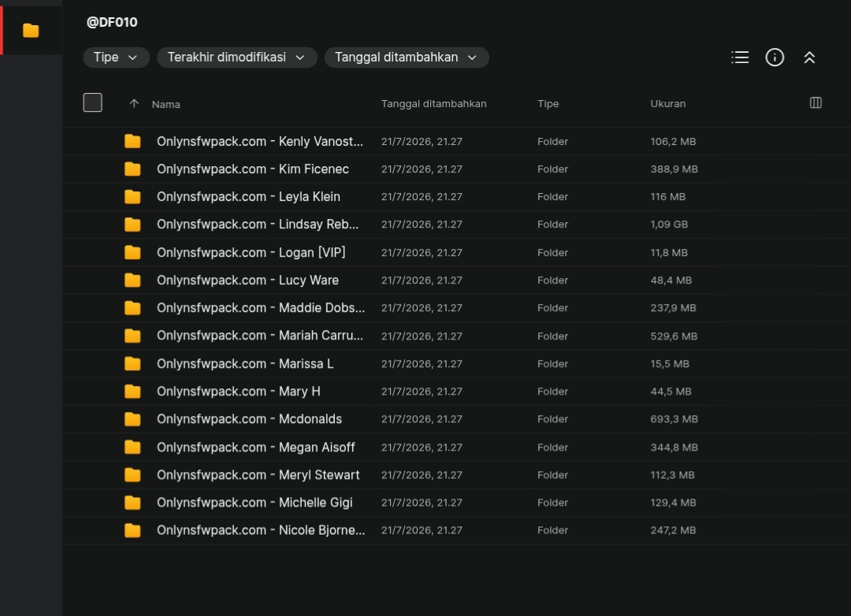The image size is (851, 616).
Task: Click the folder icon for the Marissa L row
Action: tap(132, 364)
